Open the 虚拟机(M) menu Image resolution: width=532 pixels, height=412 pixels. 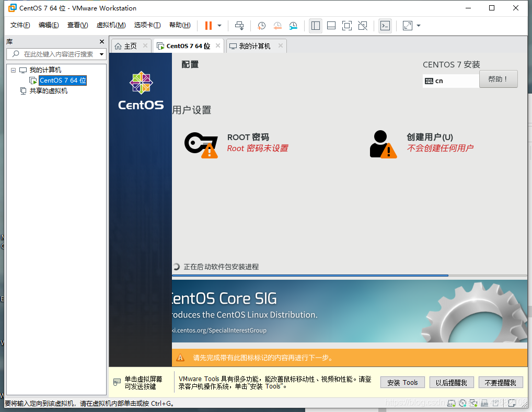coord(111,25)
